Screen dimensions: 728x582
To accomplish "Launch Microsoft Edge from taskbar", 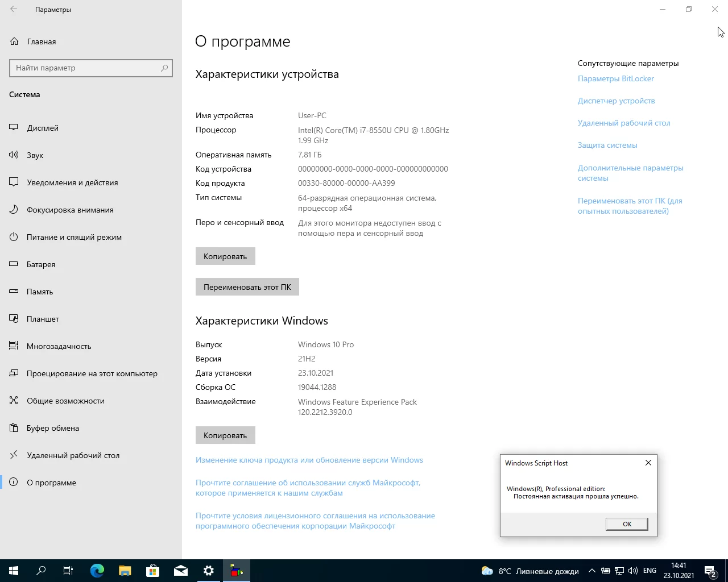I will pyautogui.click(x=97, y=571).
